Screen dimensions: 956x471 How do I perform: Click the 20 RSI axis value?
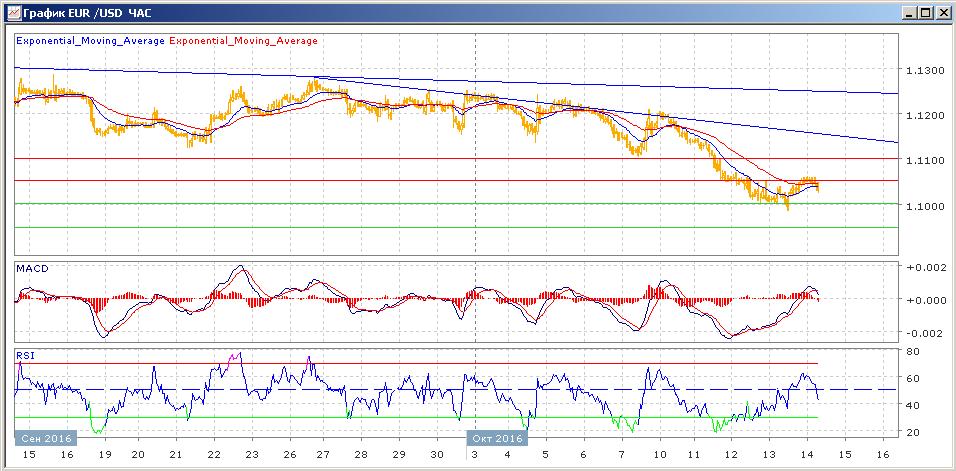[x=913, y=432]
